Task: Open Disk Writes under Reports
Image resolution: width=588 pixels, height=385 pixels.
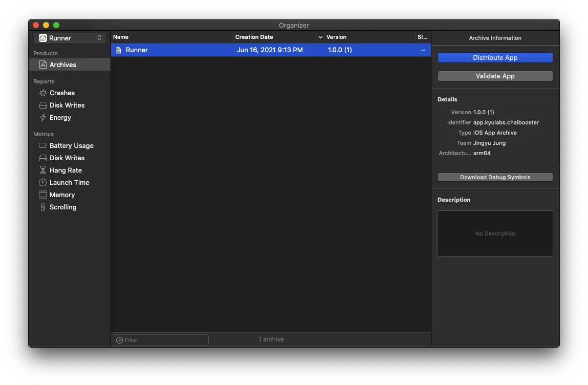Action: click(x=67, y=105)
